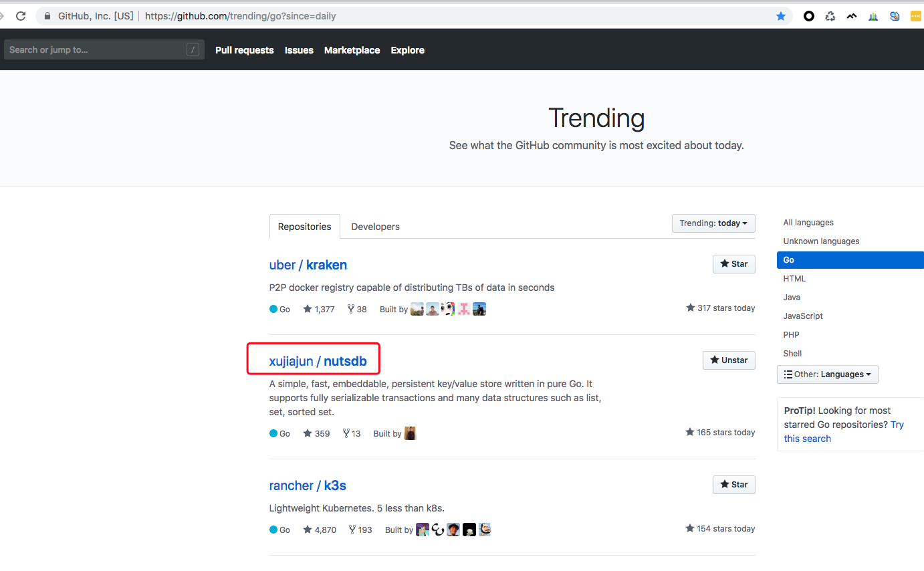
Task: Filter trending by PHP
Action: pos(791,335)
